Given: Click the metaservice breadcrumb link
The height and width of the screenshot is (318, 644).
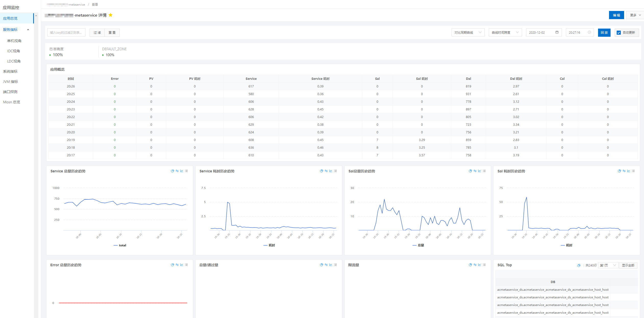Looking at the screenshot, I should click(66, 5).
